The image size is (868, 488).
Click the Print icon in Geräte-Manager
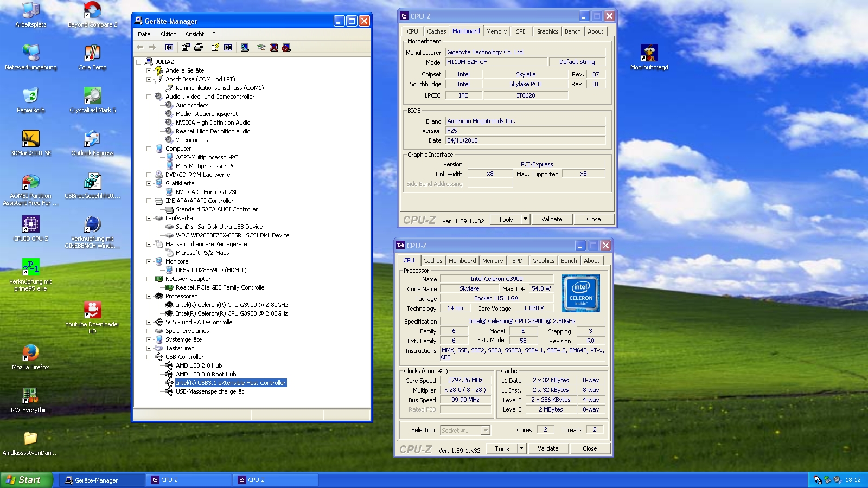(199, 48)
